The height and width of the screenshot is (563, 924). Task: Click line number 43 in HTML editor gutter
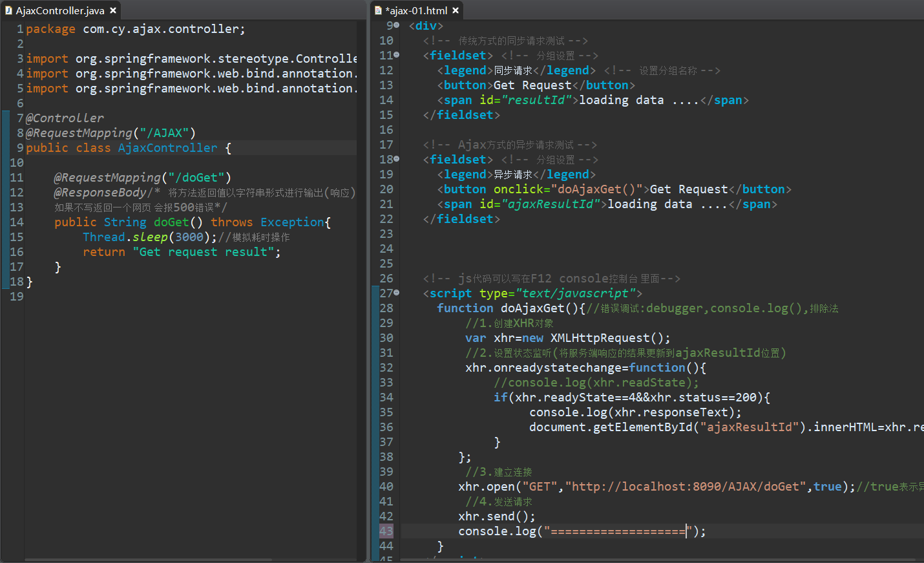pyautogui.click(x=386, y=531)
